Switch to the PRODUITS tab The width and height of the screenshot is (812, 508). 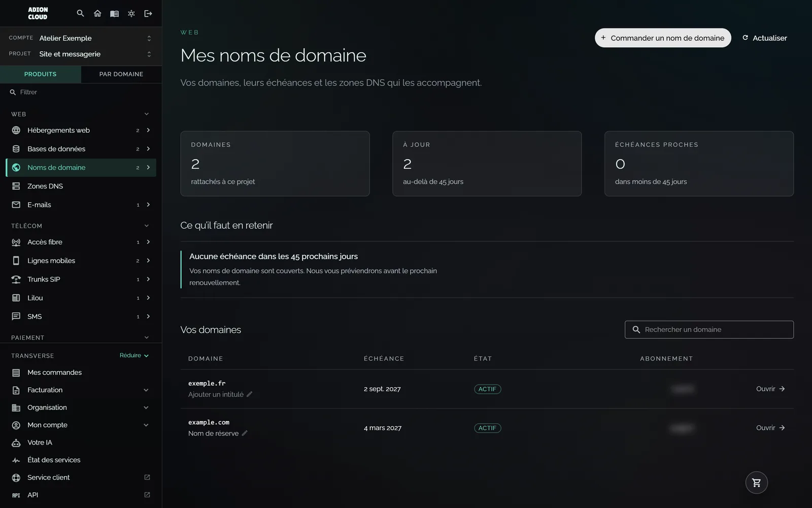click(41, 74)
